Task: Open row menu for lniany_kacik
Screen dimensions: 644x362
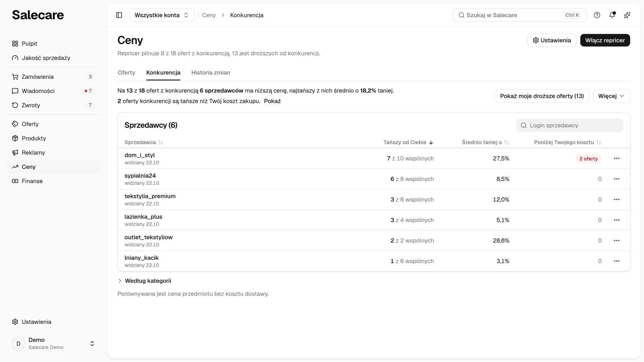Action: [x=616, y=261]
